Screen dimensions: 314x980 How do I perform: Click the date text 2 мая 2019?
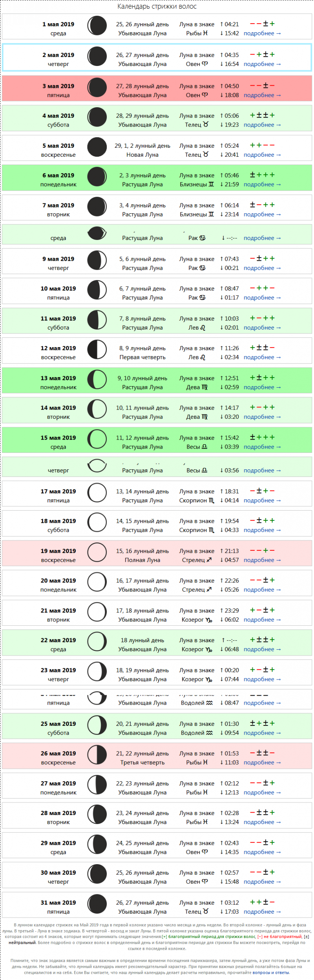pyautogui.click(x=58, y=55)
